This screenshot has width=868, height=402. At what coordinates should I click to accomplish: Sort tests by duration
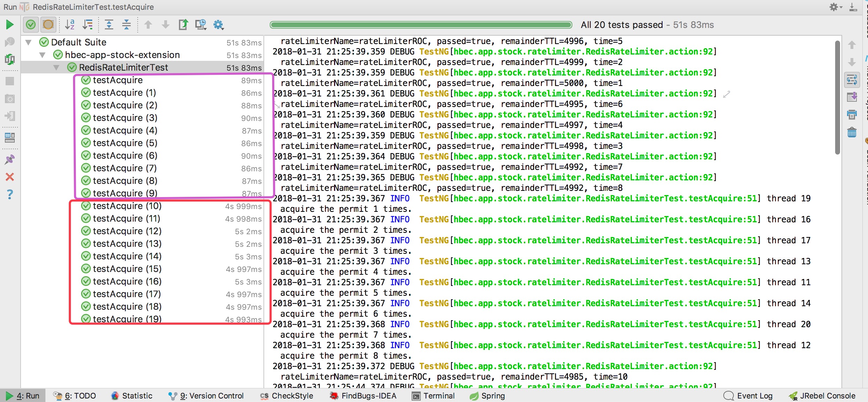(x=87, y=24)
